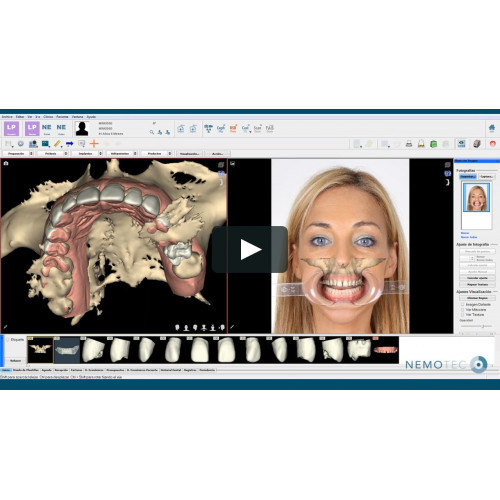Click the network diagram toolbar icon

(x=208, y=129)
